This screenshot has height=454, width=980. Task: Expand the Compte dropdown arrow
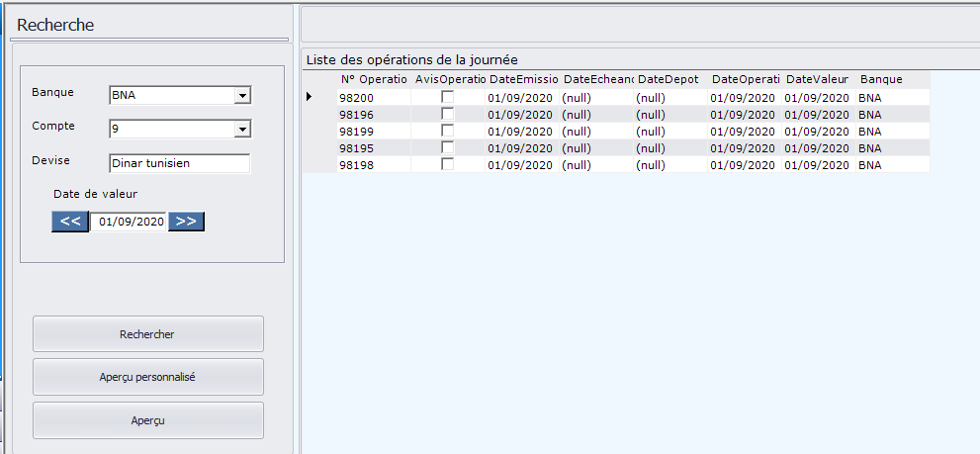241,129
